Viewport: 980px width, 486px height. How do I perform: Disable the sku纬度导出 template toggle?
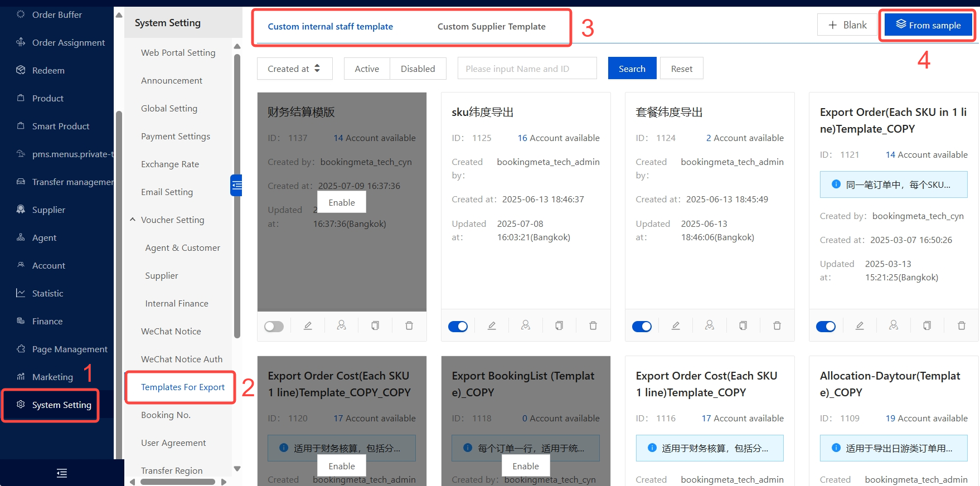[458, 327]
